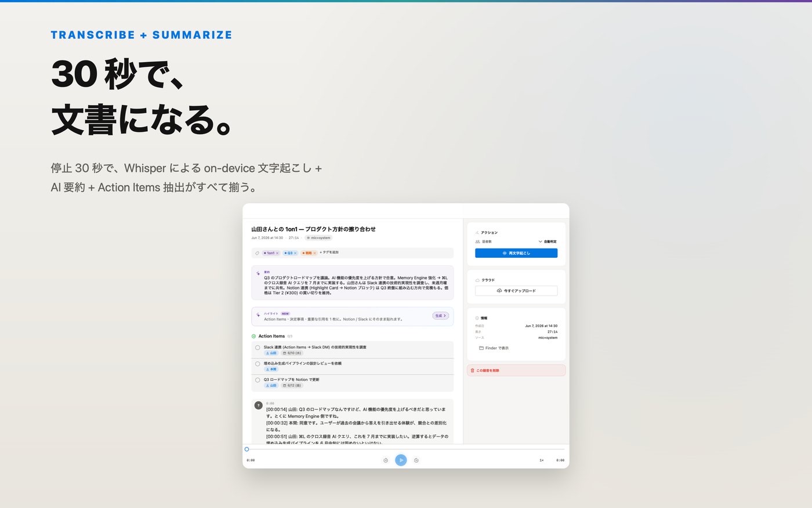Open the 自動判定 speaker count dropdown

click(x=548, y=242)
